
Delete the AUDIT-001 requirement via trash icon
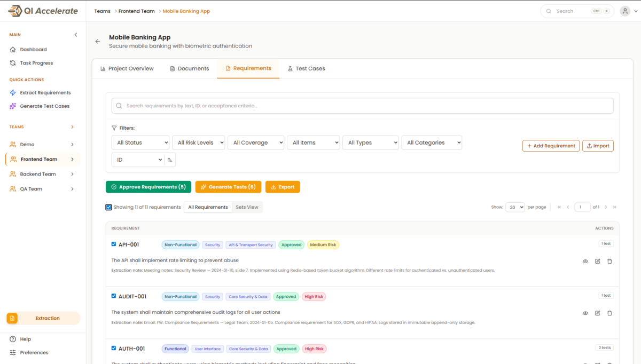pyautogui.click(x=609, y=313)
